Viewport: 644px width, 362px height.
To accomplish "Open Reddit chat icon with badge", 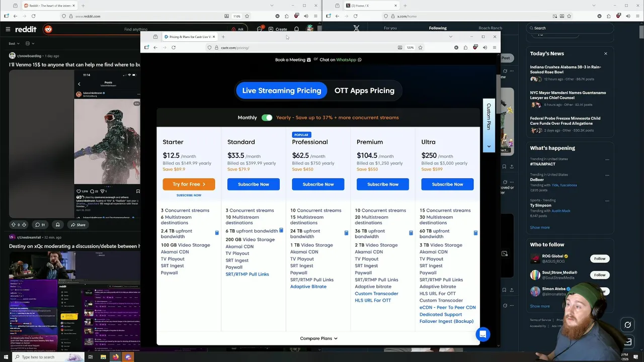I will coord(260,29).
